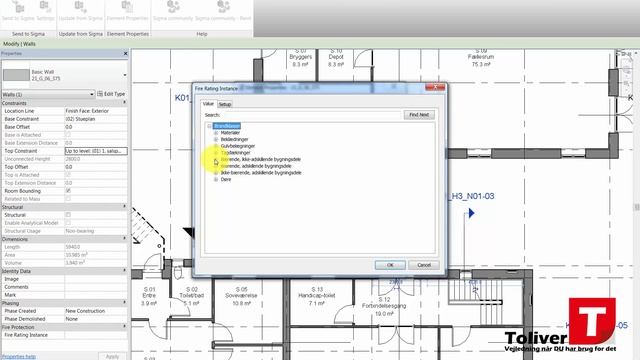Toggle the Base is Attached checkbox

point(68,135)
